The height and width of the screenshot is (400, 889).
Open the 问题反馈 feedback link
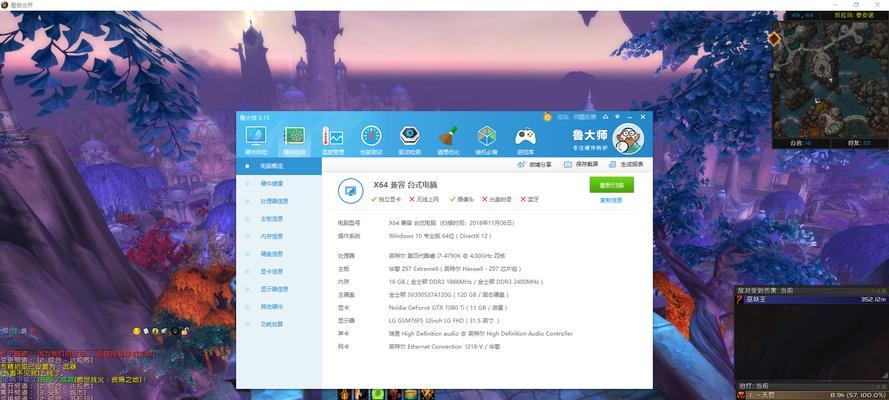tap(585, 117)
